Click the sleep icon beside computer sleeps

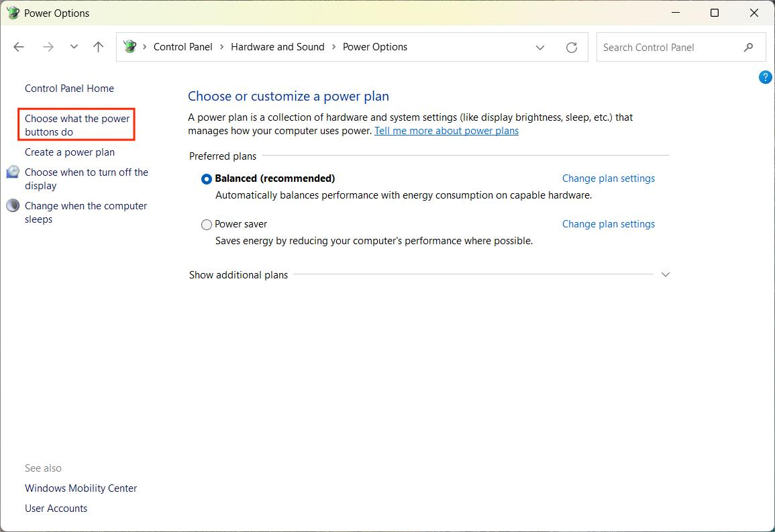tap(12, 205)
